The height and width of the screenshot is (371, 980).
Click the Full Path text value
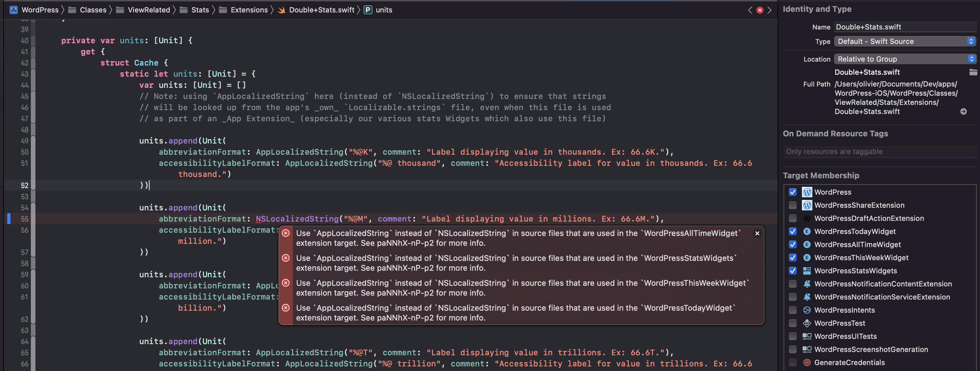click(896, 98)
